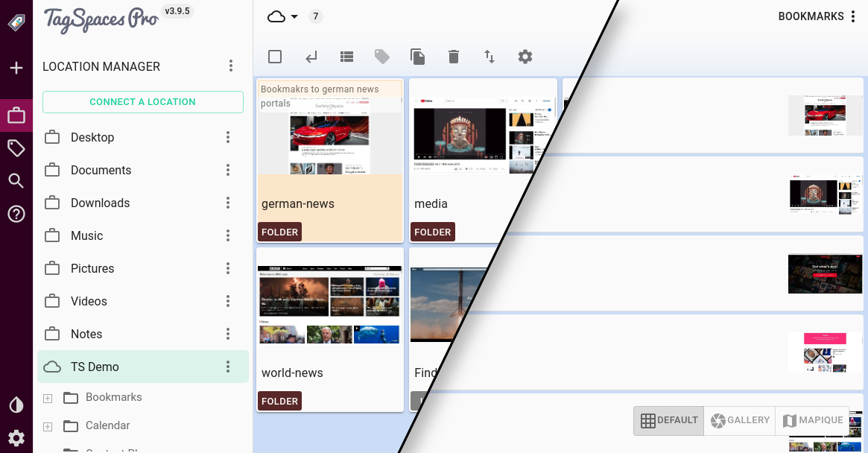Toggle dark theme contrast icon

click(x=16, y=405)
